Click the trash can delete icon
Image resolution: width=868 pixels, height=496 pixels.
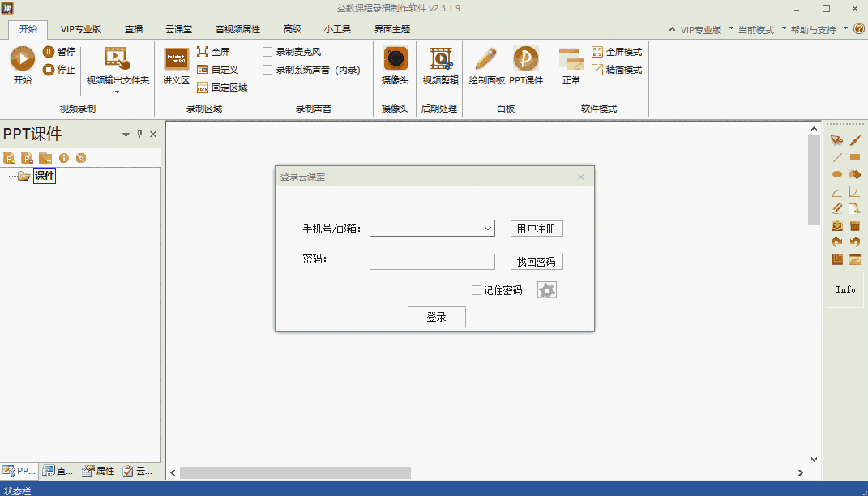pos(854,226)
